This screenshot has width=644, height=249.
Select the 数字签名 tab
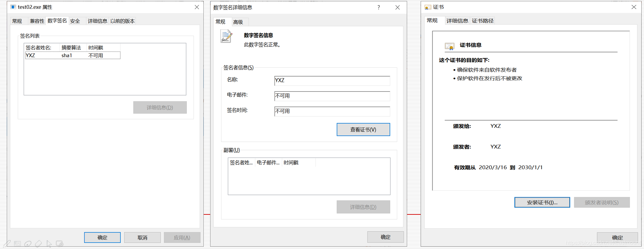click(57, 21)
